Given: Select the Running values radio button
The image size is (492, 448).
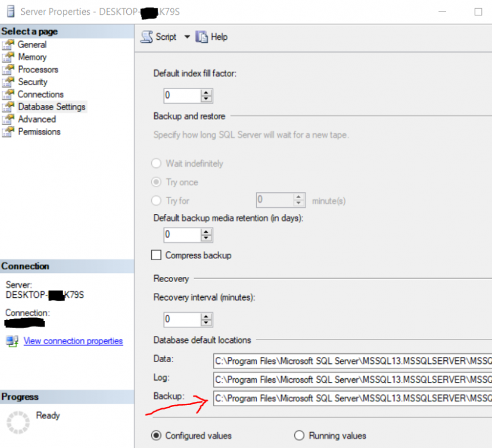Looking at the screenshot, I should click(x=299, y=436).
